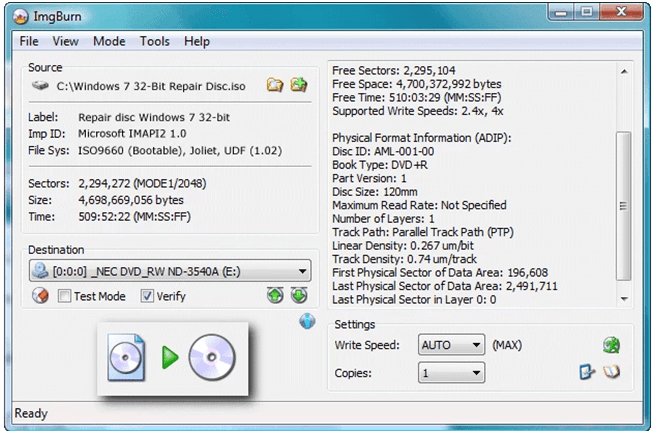This screenshot has width=654, height=433.
Task: Click the eject tray icon in Destination
Action: (276, 296)
